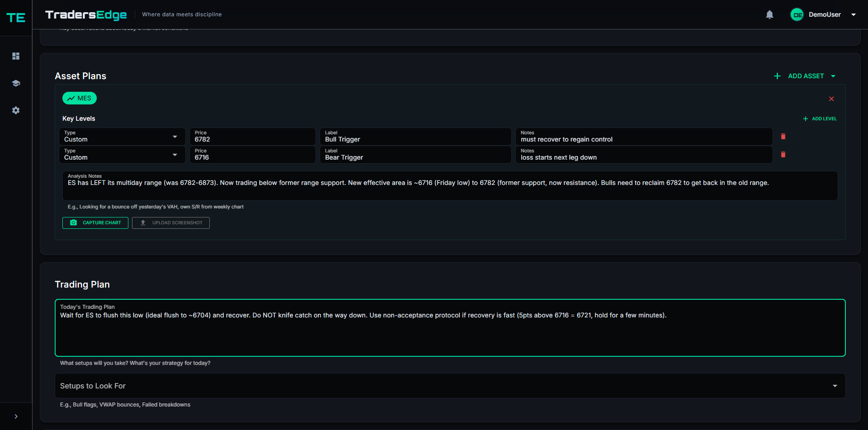Open the notifications bell
The image size is (868, 430).
pyautogui.click(x=769, y=14)
